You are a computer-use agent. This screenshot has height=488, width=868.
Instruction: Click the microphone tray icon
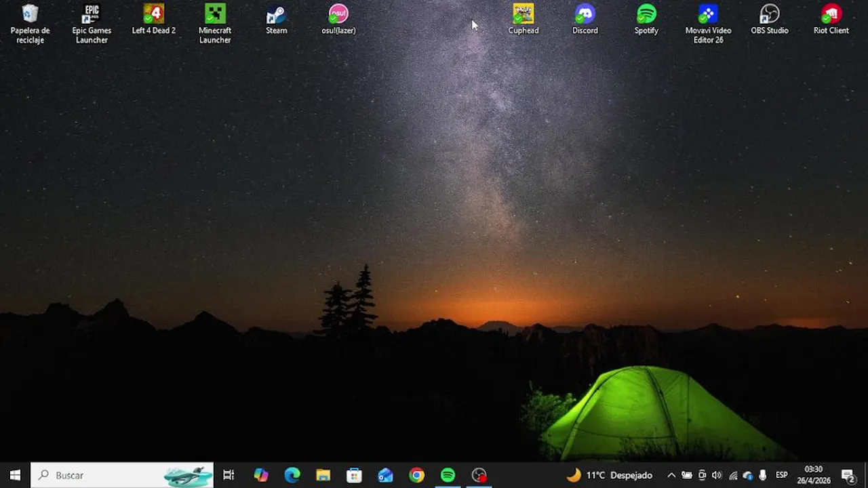click(x=763, y=475)
